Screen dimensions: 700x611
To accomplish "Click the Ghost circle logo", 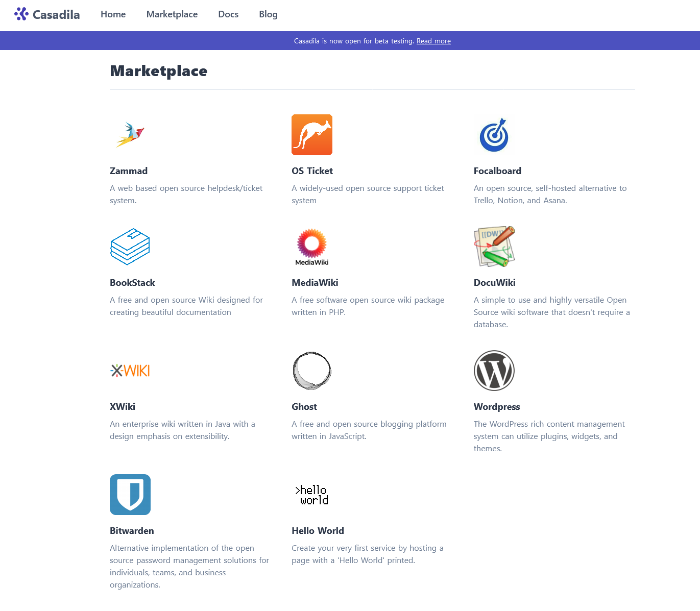I will click(312, 371).
